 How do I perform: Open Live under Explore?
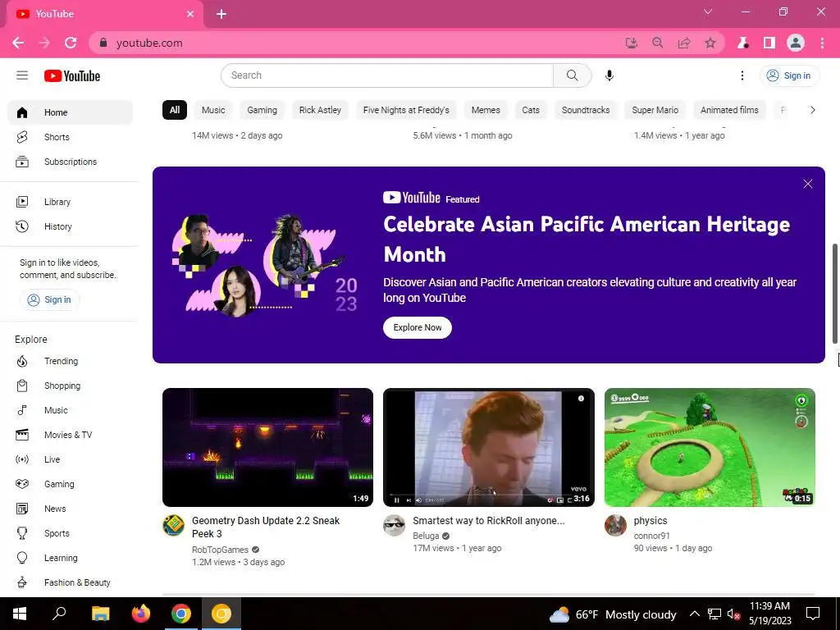click(70, 459)
